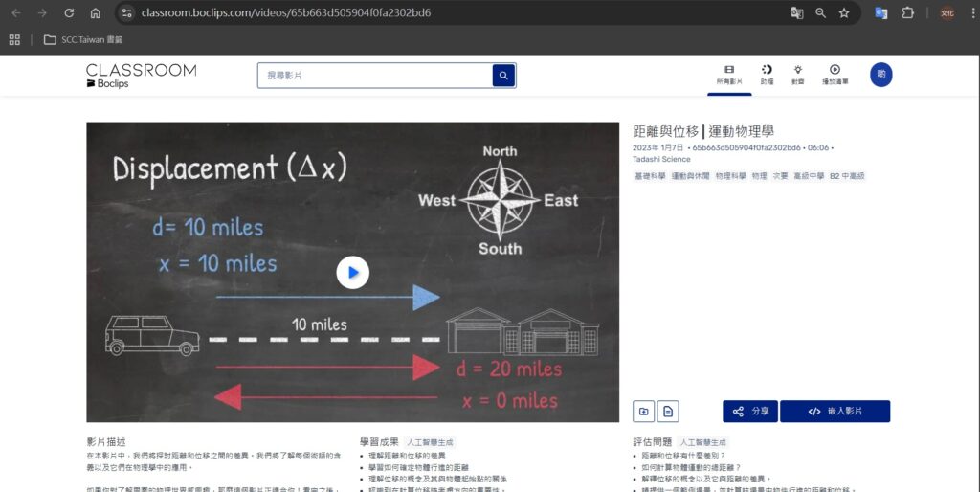
Task: Click the blue search magnifier button
Action: click(x=503, y=76)
